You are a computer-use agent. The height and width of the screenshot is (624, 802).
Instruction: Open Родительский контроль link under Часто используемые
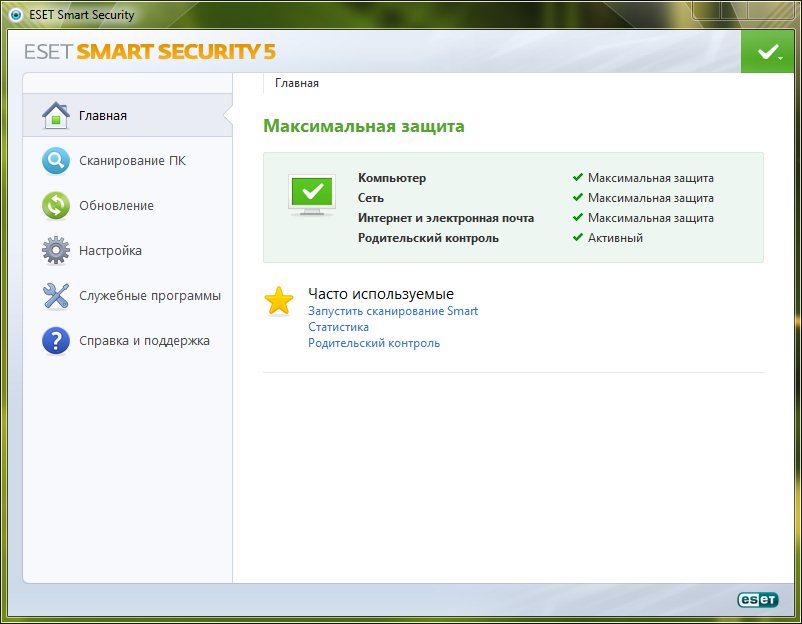click(x=374, y=343)
